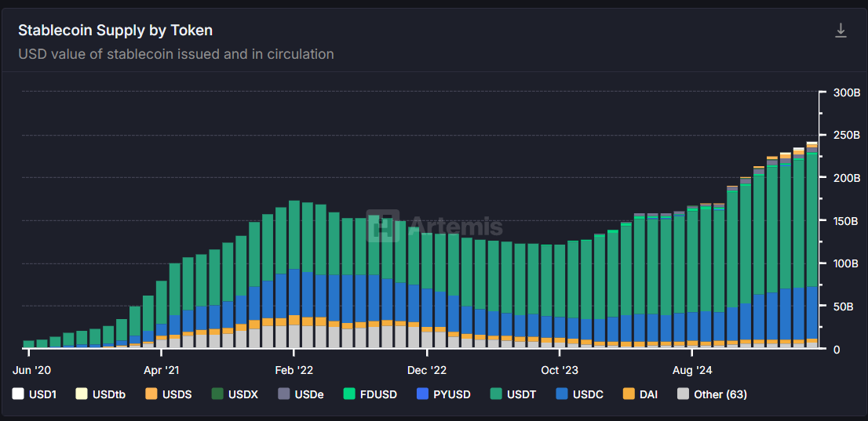Click the chart subtitle about USD value
The width and height of the screenshot is (868, 421).
(x=176, y=54)
